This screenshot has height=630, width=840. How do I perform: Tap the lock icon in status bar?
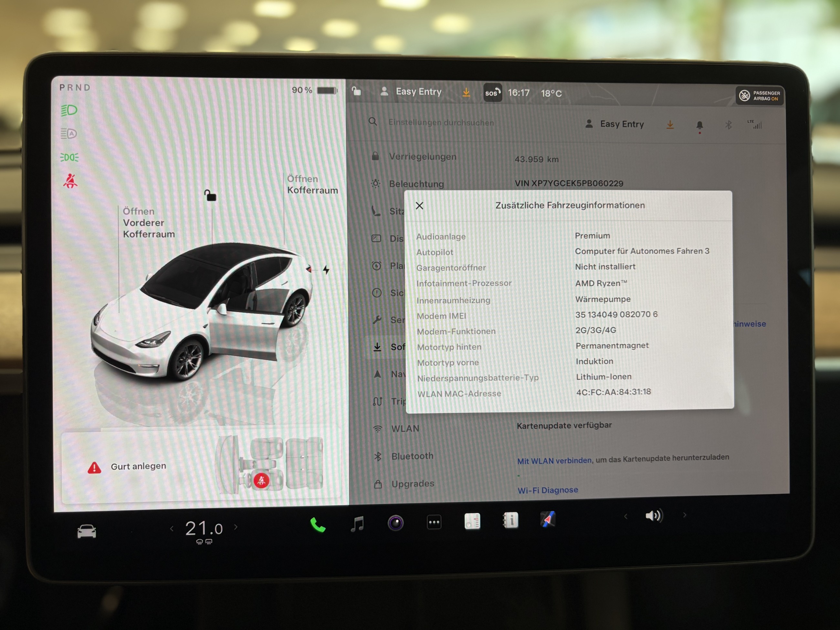(x=356, y=91)
